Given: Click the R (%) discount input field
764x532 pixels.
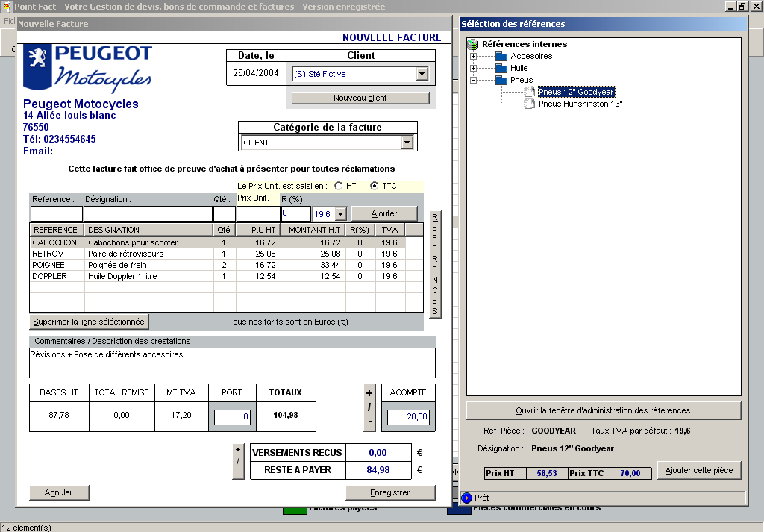Looking at the screenshot, I should [295, 214].
